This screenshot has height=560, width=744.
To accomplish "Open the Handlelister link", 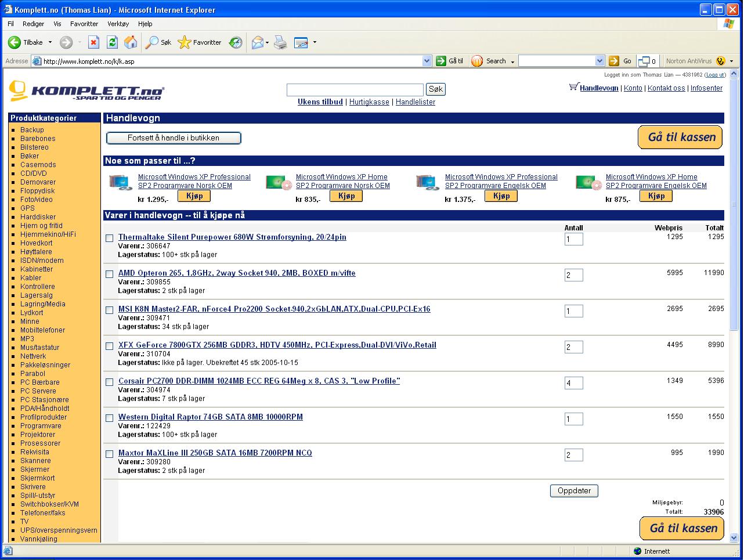I will coord(416,102).
